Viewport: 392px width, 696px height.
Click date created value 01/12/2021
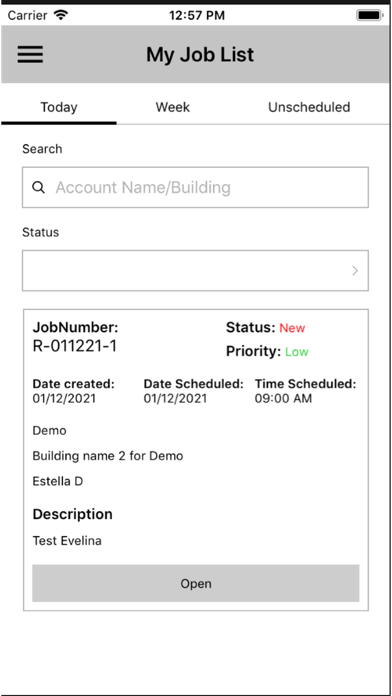click(x=64, y=399)
